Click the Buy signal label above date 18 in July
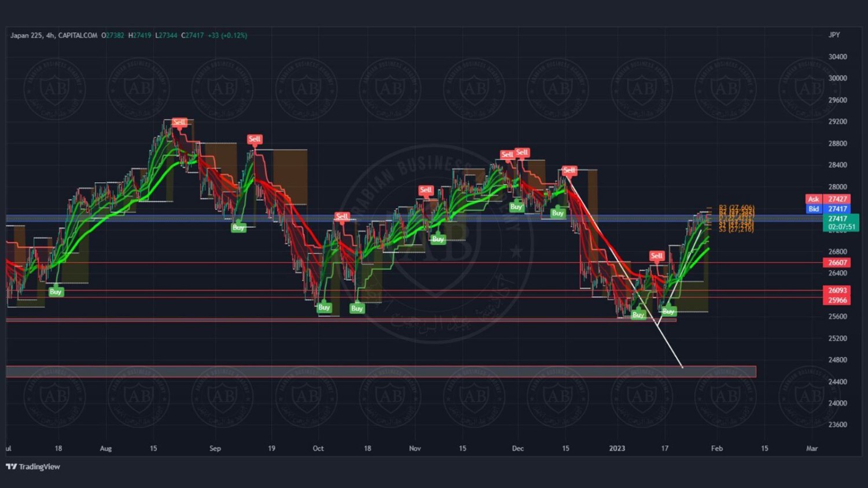 click(56, 292)
